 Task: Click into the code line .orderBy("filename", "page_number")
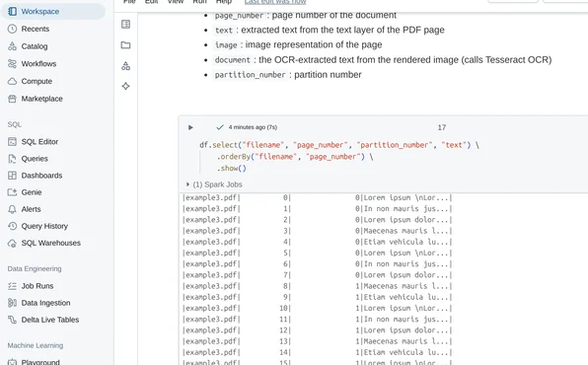[x=295, y=157]
